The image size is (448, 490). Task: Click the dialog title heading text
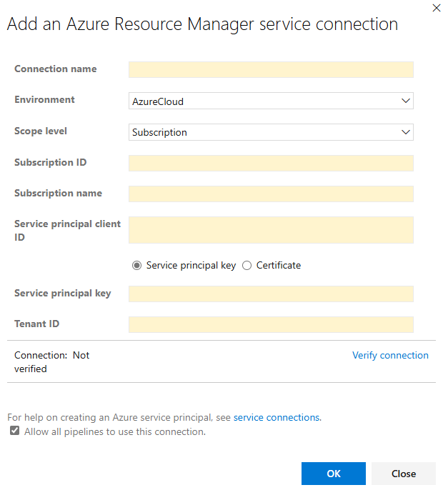(202, 24)
